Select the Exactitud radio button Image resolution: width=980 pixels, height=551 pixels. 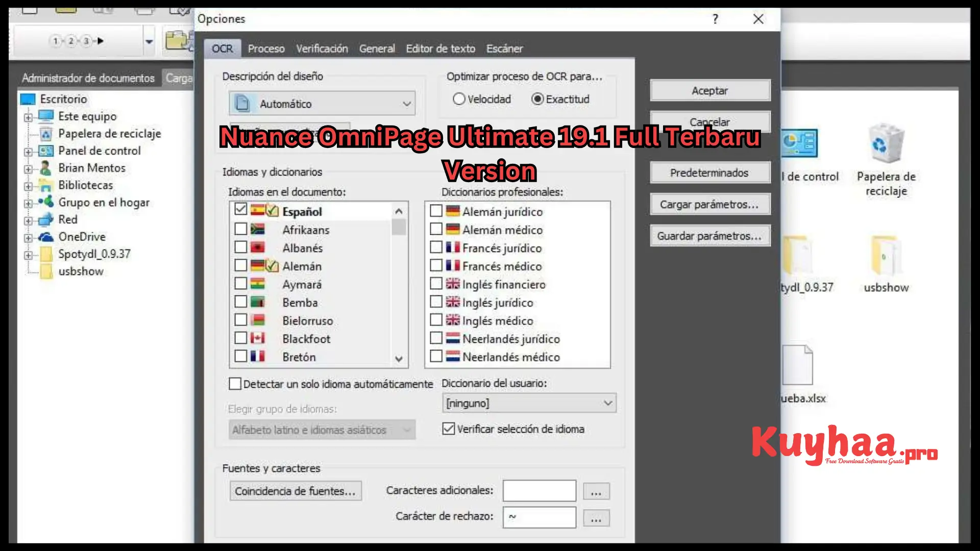click(x=537, y=99)
